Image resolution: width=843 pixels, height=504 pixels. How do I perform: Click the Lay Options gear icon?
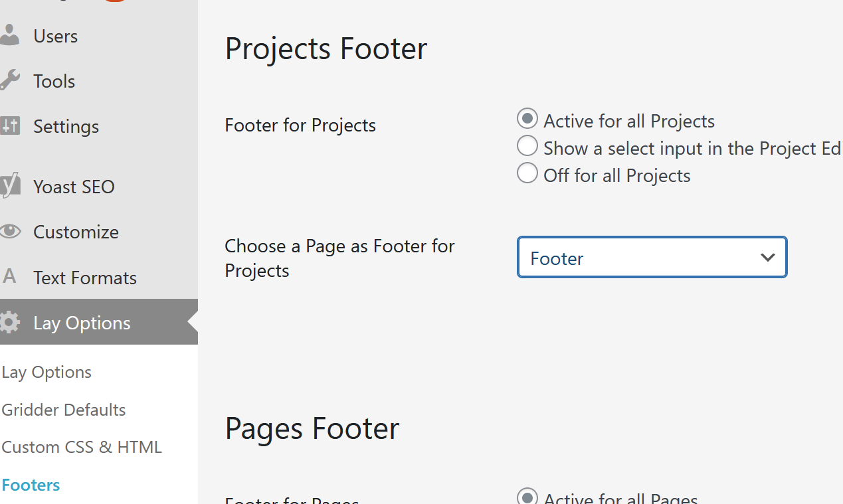[9, 323]
